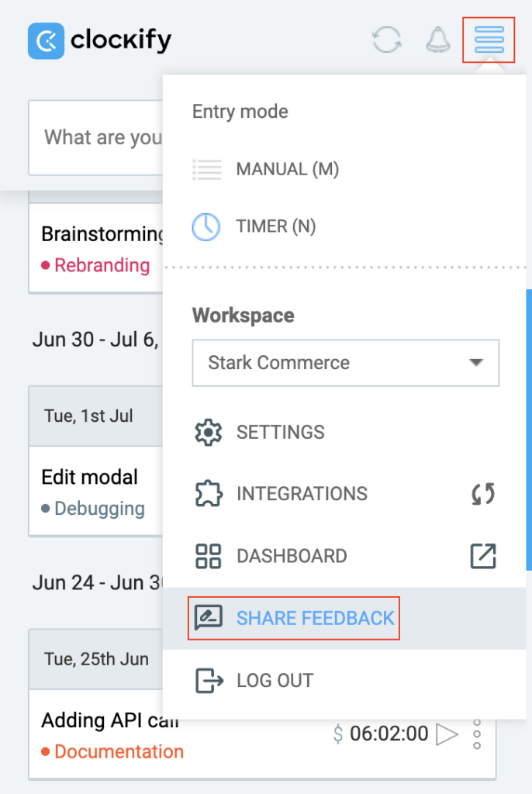This screenshot has width=532, height=794.
Task: Open the Stark Commerce workspace dropdown
Action: tap(345, 363)
